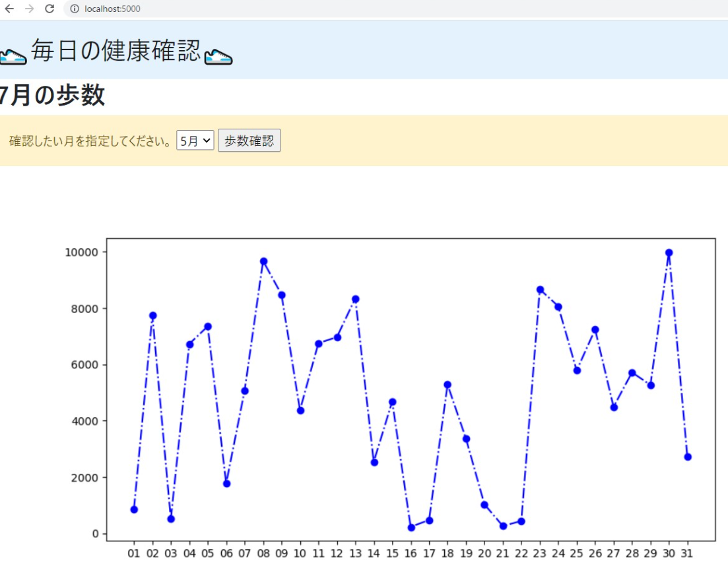Open the month selection dropdown showing 5月
Viewport: 728px width, 563px height.
(x=195, y=141)
